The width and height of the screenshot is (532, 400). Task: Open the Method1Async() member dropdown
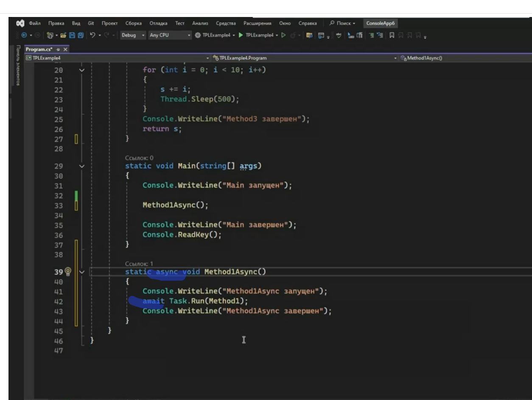(x=462, y=58)
